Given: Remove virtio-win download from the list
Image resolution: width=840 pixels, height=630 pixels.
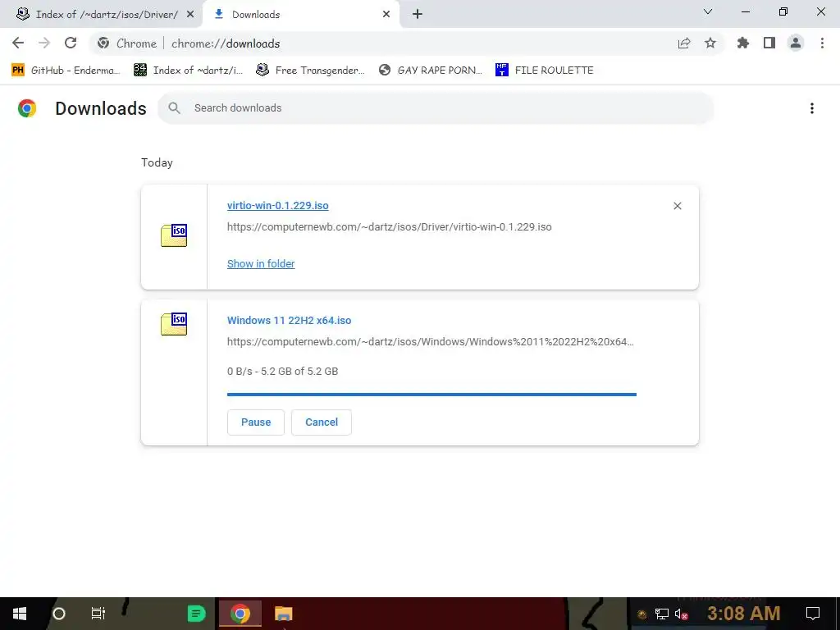Looking at the screenshot, I should [678, 206].
